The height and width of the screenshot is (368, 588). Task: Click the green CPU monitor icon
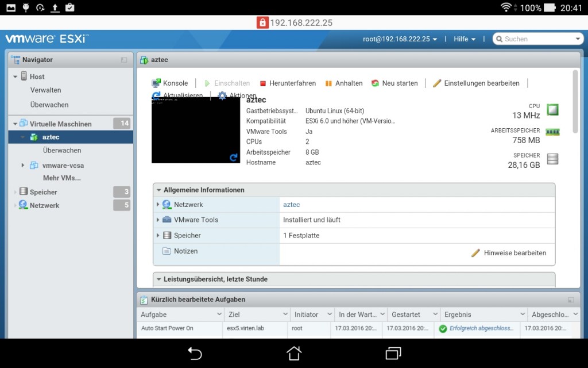coord(552,110)
